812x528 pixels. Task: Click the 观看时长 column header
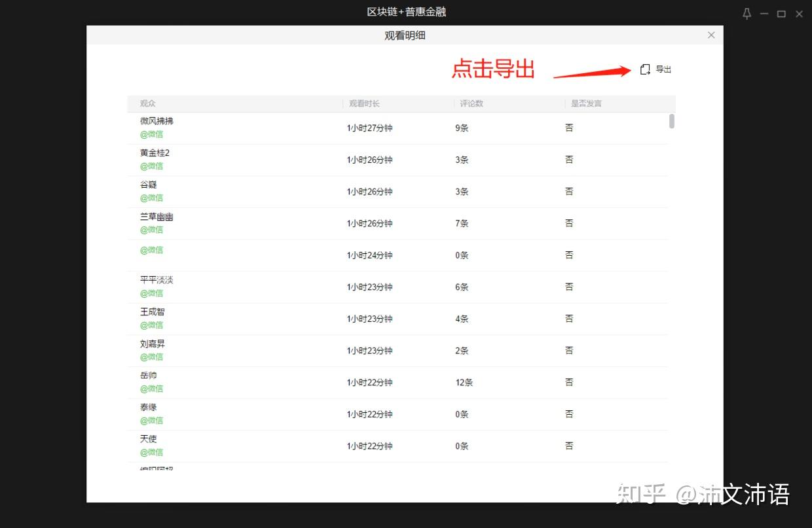click(x=364, y=103)
